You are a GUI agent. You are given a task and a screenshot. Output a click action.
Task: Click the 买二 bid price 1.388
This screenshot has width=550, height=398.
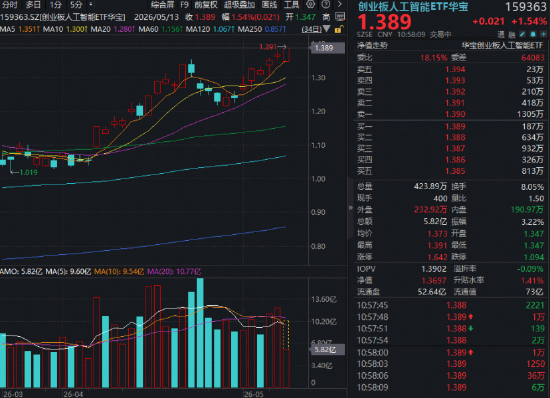point(455,137)
